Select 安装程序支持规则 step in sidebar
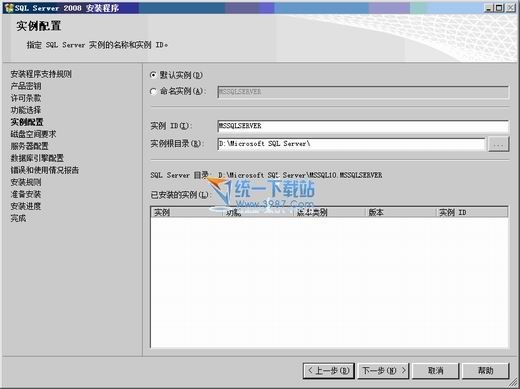This screenshot has height=389, width=520. pyautogui.click(x=41, y=74)
